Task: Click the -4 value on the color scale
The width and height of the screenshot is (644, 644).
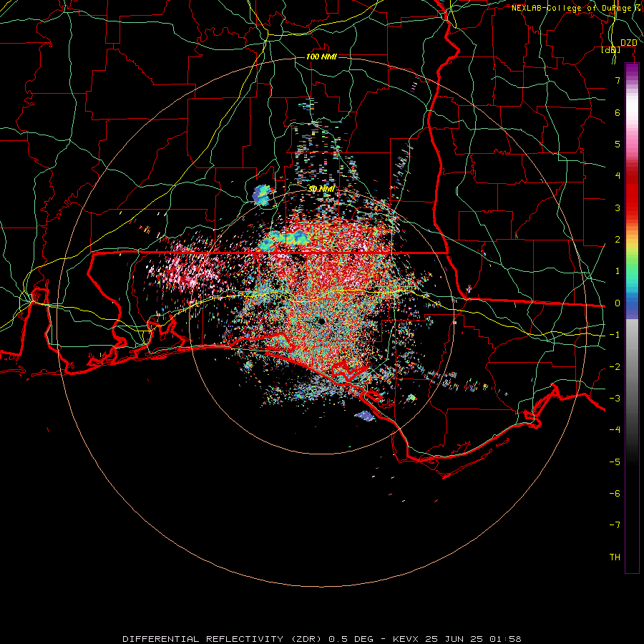Action: (x=615, y=430)
